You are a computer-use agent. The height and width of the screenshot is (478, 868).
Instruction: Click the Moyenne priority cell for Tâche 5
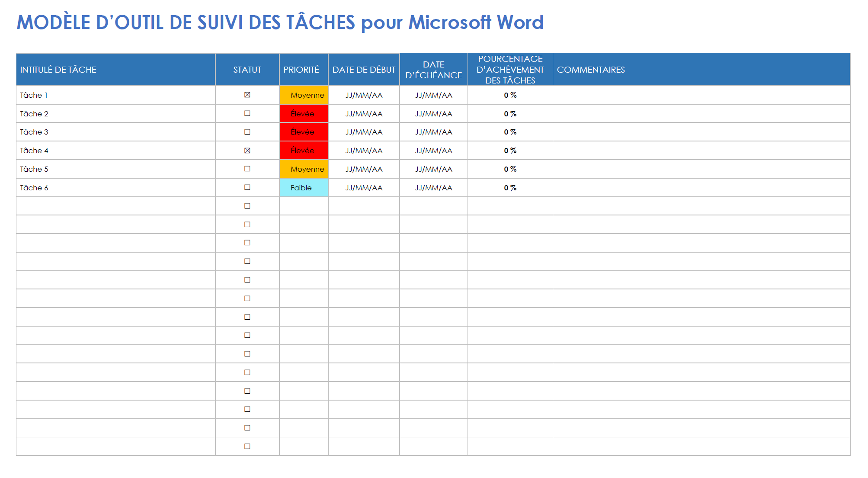tap(304, 169)
